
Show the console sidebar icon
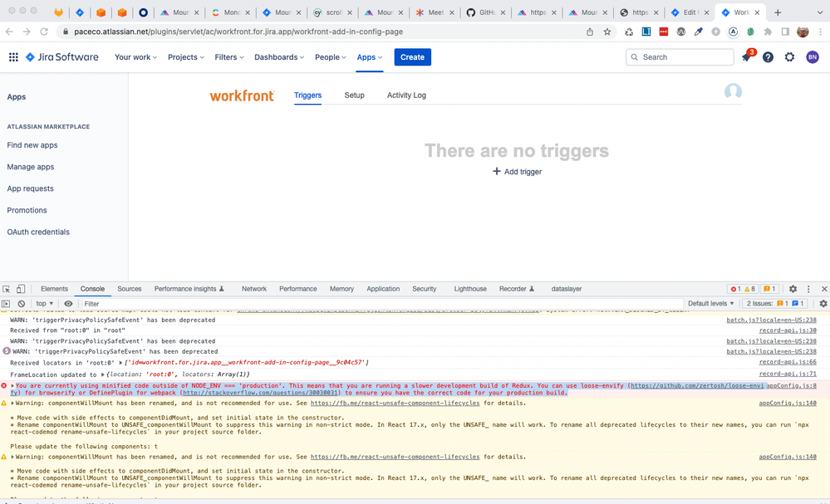(x=6, y=304)
